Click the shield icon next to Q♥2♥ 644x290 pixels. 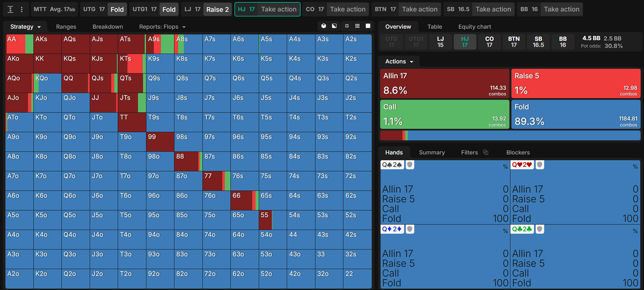tap(540, 165)
